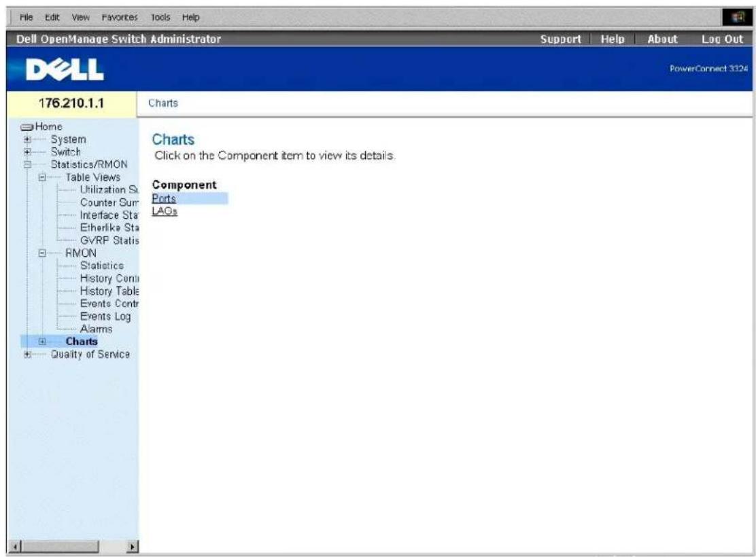756x557 pixels.
Task: Click the horizontal scrollbar thumb in tree
Action: (60, 547)
